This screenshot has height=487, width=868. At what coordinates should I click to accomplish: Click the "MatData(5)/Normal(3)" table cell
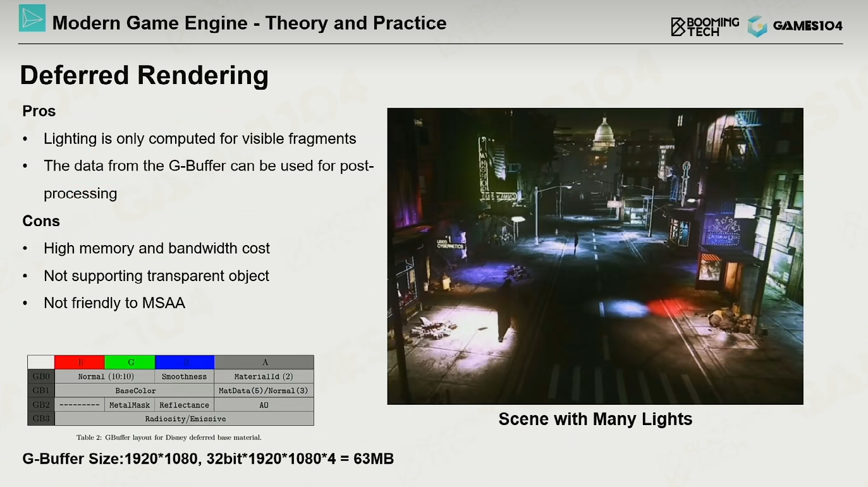coord(264,391)
